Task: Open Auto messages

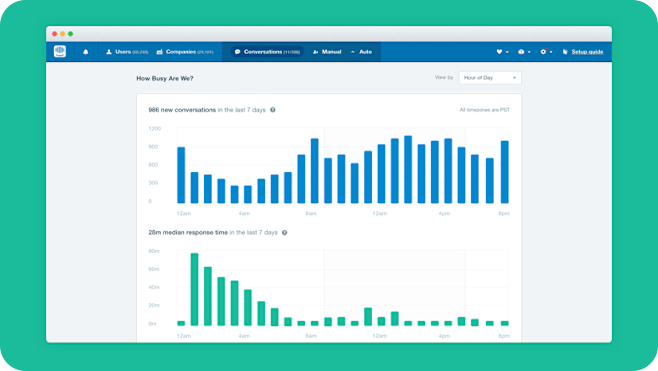Action: pos(361,52)
